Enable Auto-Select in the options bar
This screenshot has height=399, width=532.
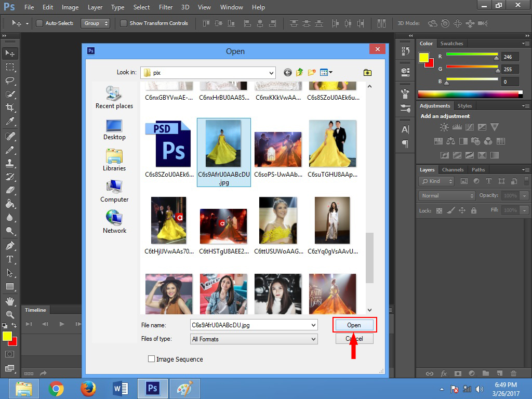click(39, 23)
